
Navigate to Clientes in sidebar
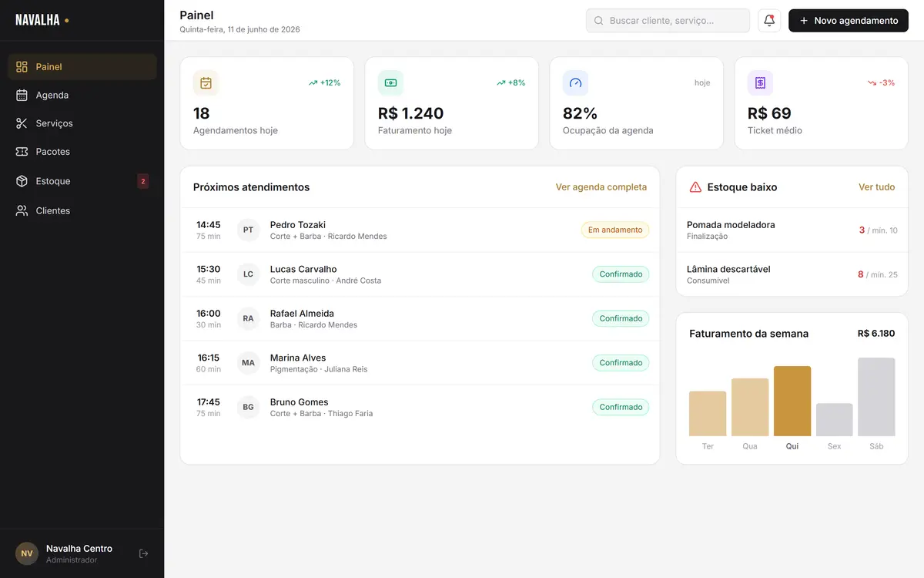(x=82, y=210)
